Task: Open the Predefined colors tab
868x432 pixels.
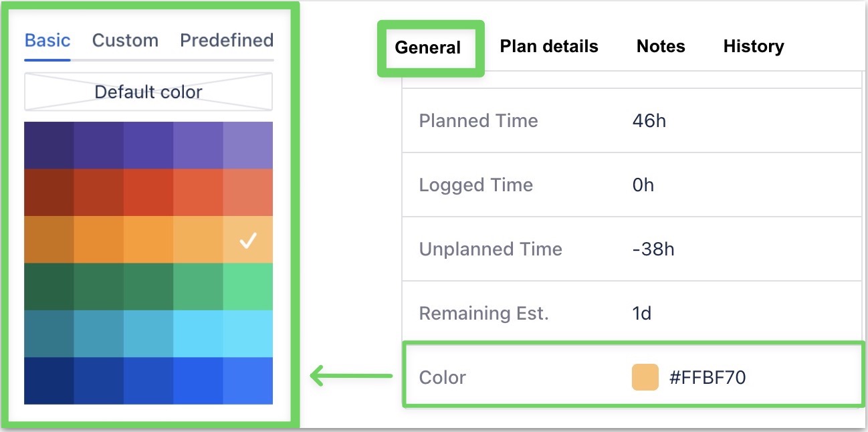Action: click(x=226, y=40)
